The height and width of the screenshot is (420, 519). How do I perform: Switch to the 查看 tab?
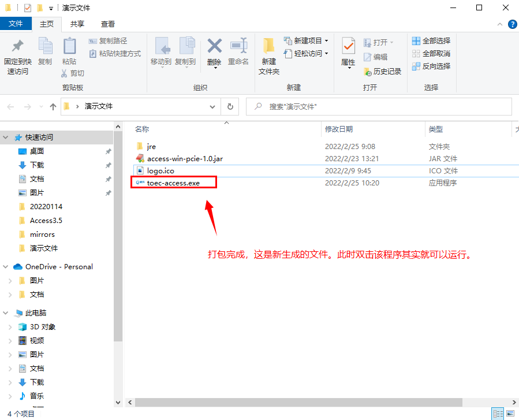108,24
